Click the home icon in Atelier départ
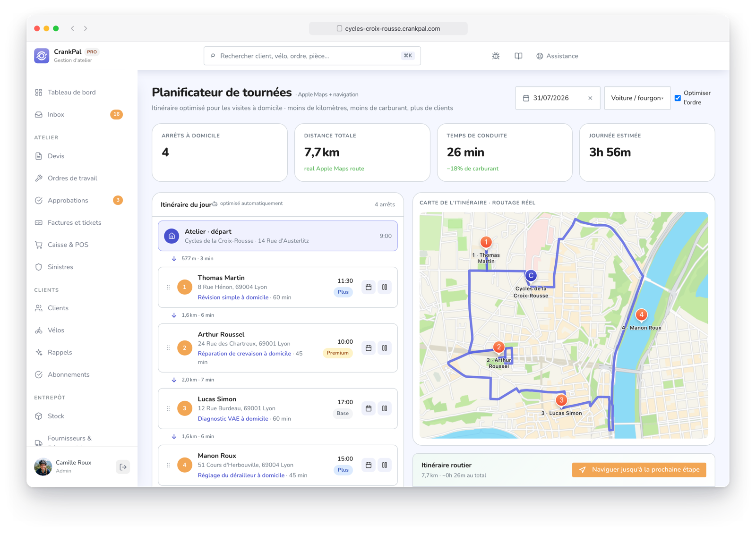Viewport: 756px width, 534px height. [172, 236]
